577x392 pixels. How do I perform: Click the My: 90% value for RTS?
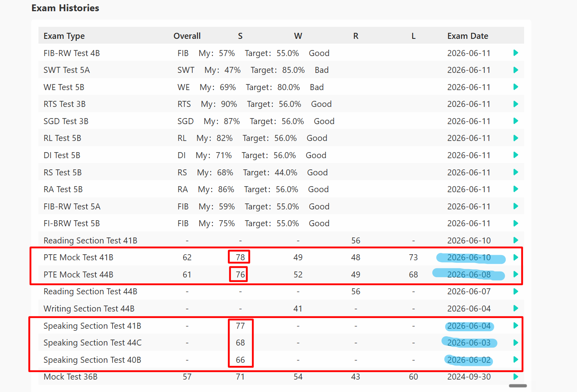pyautogui.click(x=219, y=104)
